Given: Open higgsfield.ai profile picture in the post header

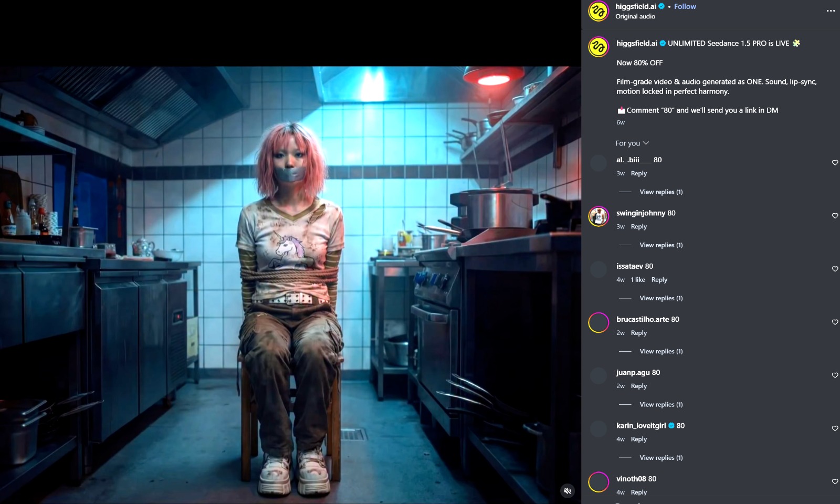Looking at the screenshot, I should (598, 11).
